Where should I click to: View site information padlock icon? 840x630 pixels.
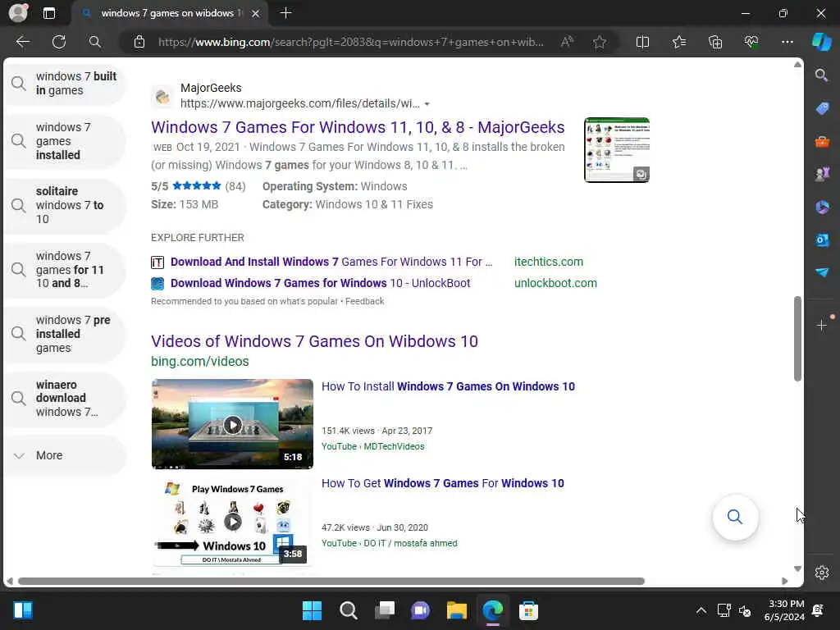tap(139, 42)
